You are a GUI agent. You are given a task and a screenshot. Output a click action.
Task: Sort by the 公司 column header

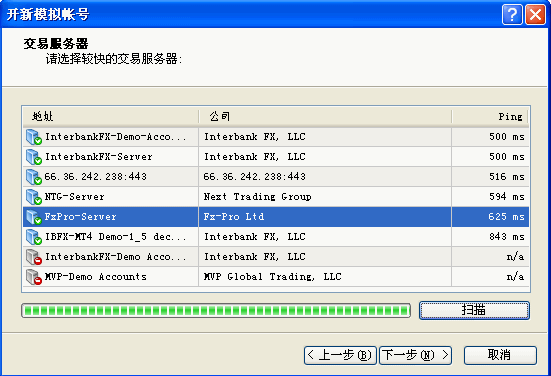(325, 116)
